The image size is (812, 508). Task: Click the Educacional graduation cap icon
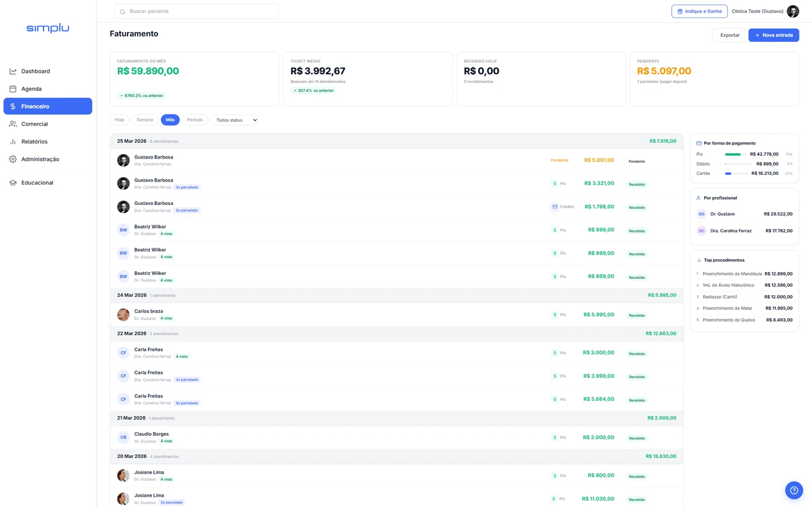tap(13, 183)
